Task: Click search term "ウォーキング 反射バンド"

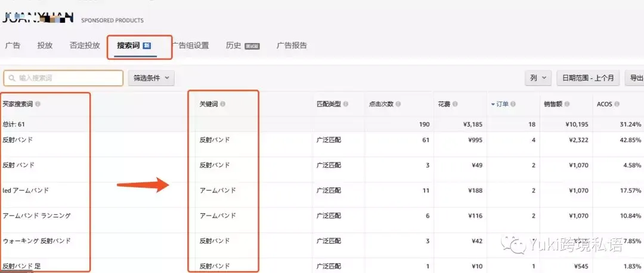Action: click(36, 241)
